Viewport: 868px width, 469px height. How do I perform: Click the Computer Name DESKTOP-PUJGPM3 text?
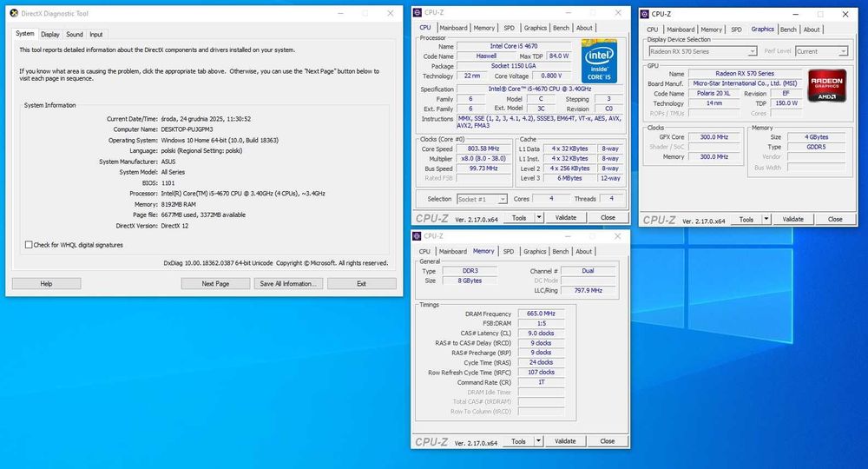tap(187, 129)
